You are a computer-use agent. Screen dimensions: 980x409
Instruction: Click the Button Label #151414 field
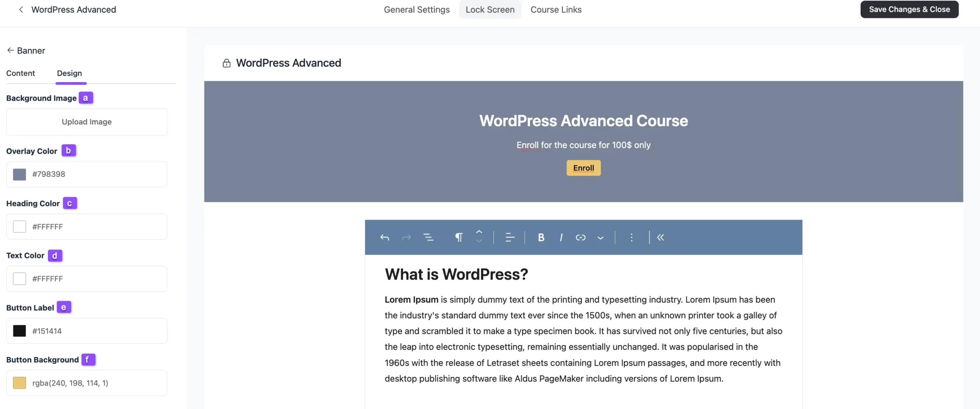click(x=87, y=331)
